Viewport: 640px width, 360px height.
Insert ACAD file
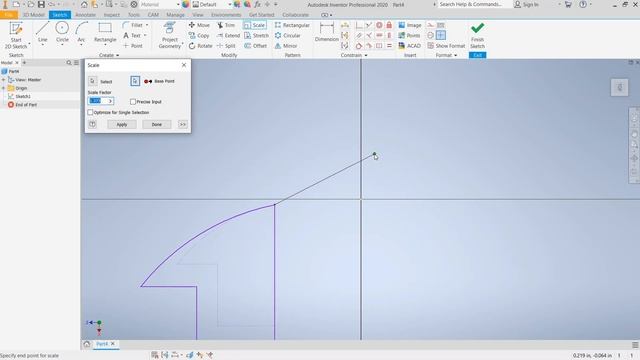tap(409, 46)
